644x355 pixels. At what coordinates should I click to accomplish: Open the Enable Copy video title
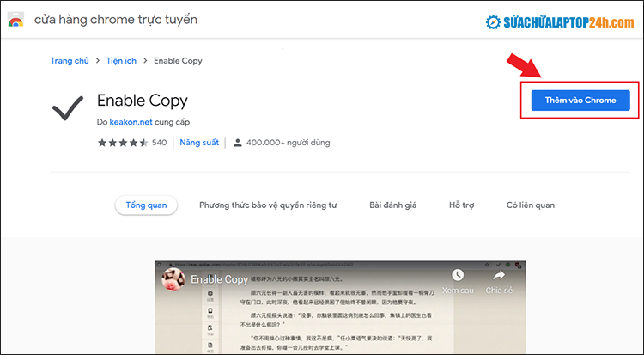[219, 279]
